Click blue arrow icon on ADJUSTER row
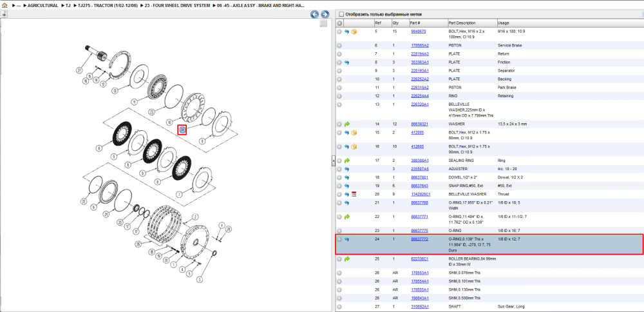This screenshot has height=312, width=644. tap(346, 169)
